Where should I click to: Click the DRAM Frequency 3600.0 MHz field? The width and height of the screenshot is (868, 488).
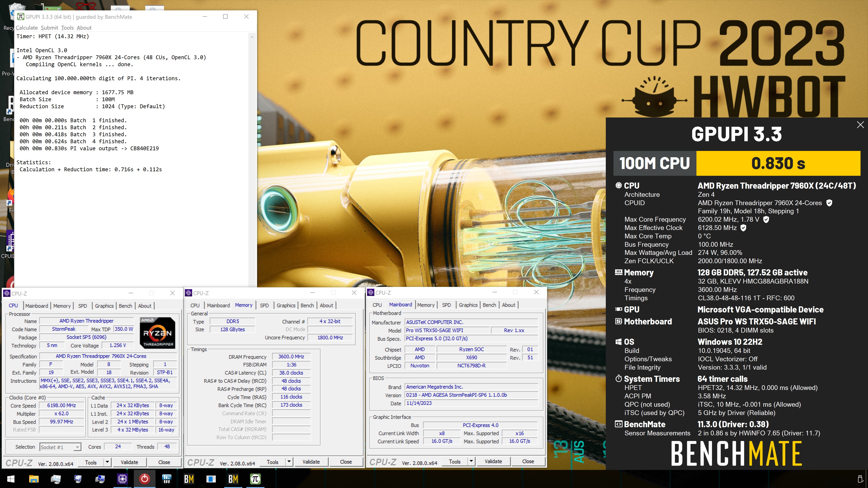tap(291, 356)
